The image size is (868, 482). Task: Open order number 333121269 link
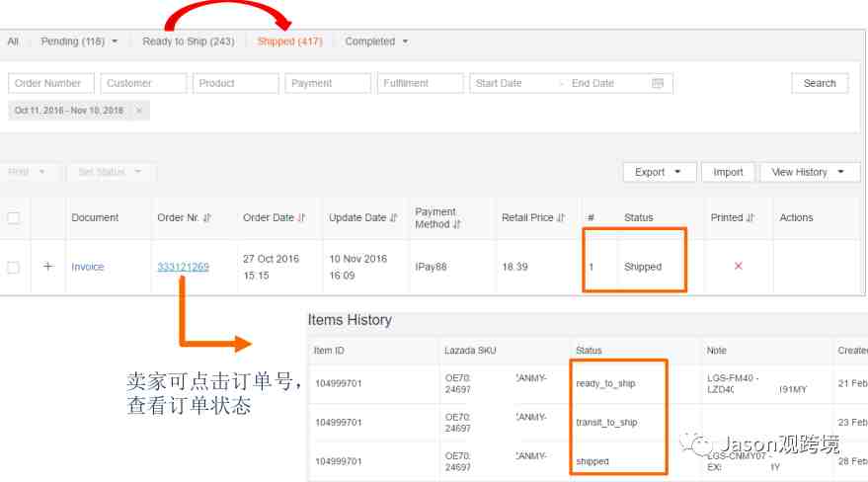[183, 267]
